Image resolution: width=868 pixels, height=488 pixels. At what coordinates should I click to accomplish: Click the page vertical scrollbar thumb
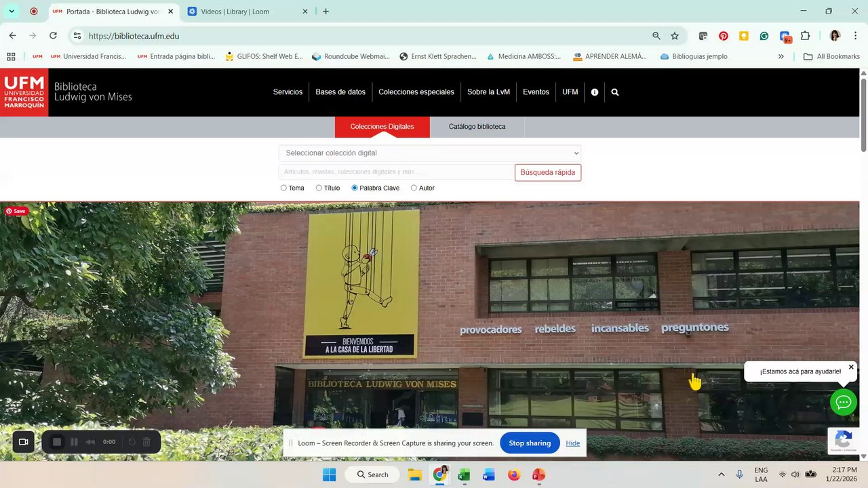864,115
